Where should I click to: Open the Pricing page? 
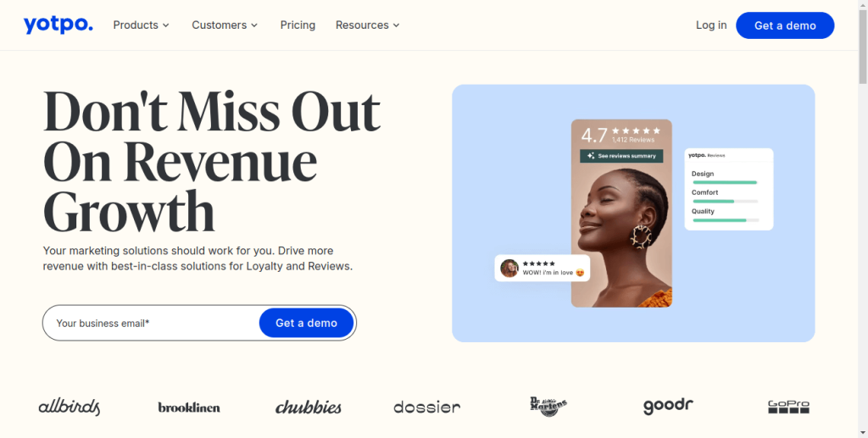(x=298, y=25)
